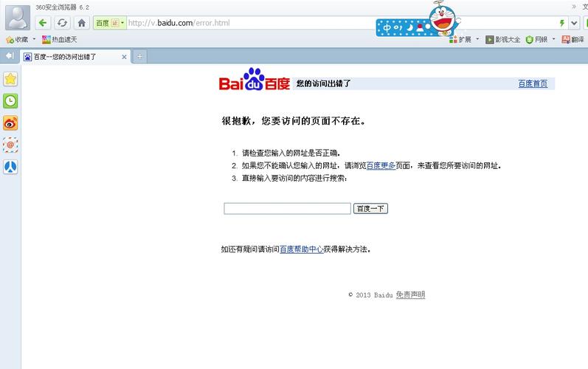Open the star favorites sidebar icon
Screen dimensions: 588x369
(10, 79)
